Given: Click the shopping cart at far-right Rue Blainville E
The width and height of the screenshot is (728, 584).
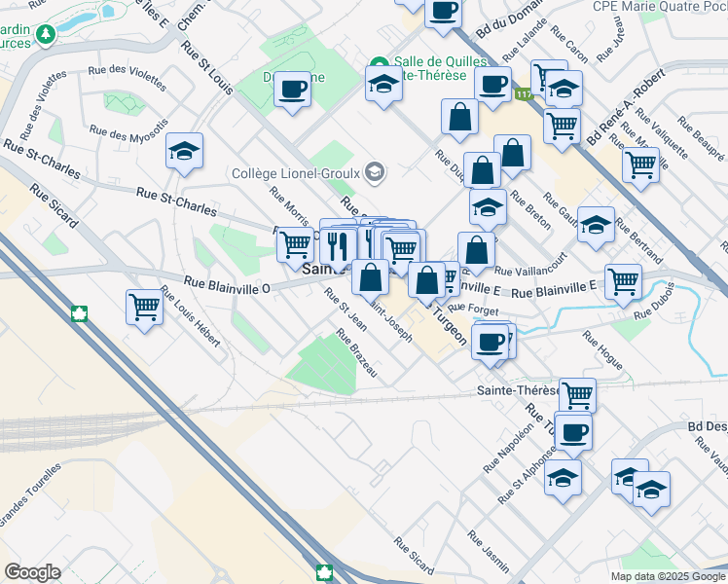Looking at the screenshot, I should point(623,281).
